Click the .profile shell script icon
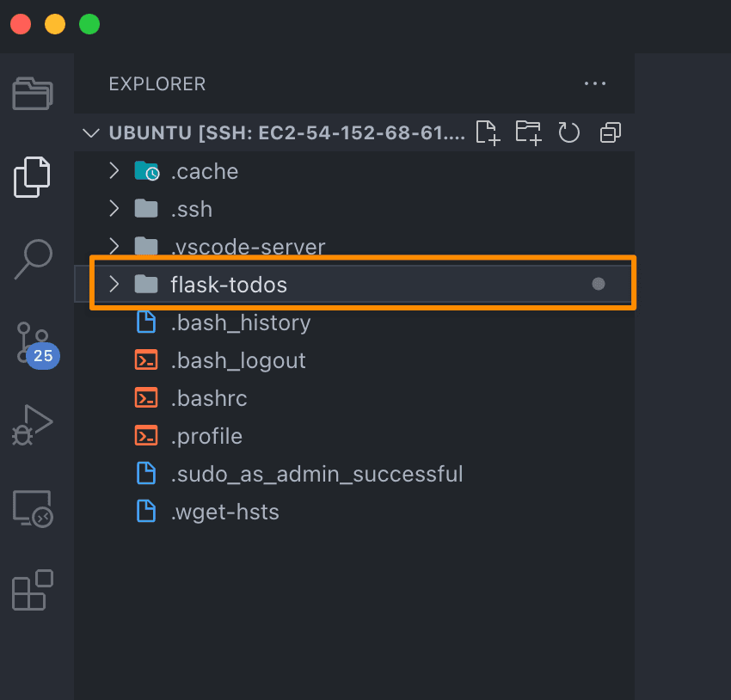This screenshot has width=731, height=700. 146,436
